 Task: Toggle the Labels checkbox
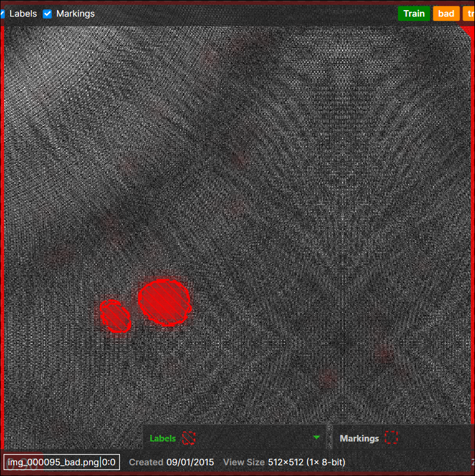[x=2, y=14]
